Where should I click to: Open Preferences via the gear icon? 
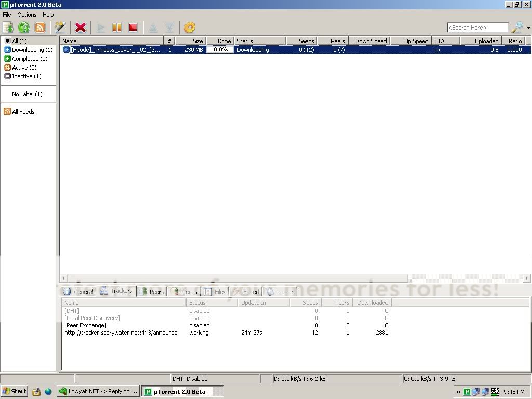click(x=190, y=28)
